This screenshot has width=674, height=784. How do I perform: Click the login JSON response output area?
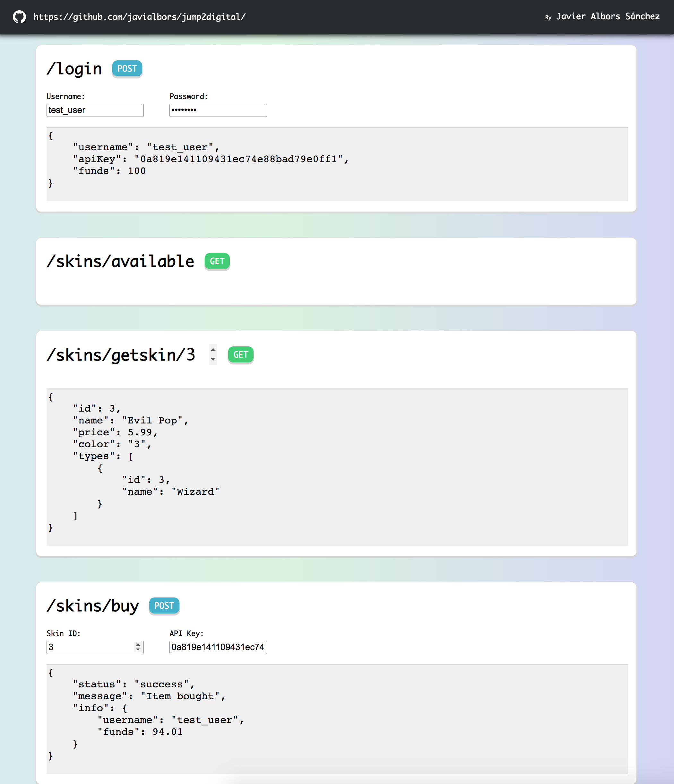[x=337, y=164]
